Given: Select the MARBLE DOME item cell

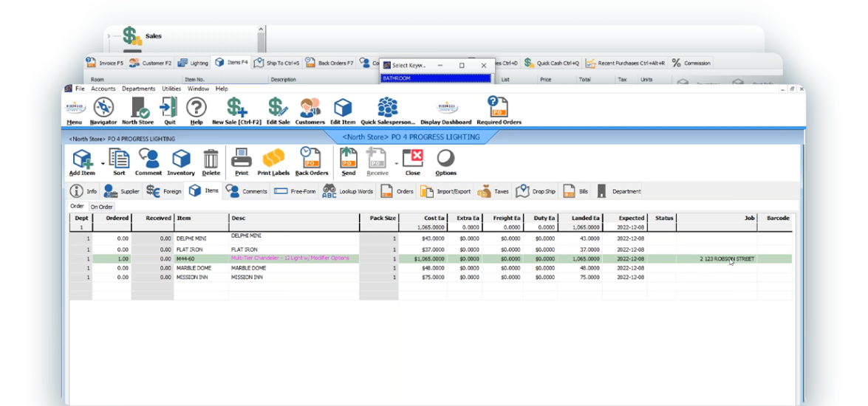Looking at the screenshot, I should tap(202, 268).
